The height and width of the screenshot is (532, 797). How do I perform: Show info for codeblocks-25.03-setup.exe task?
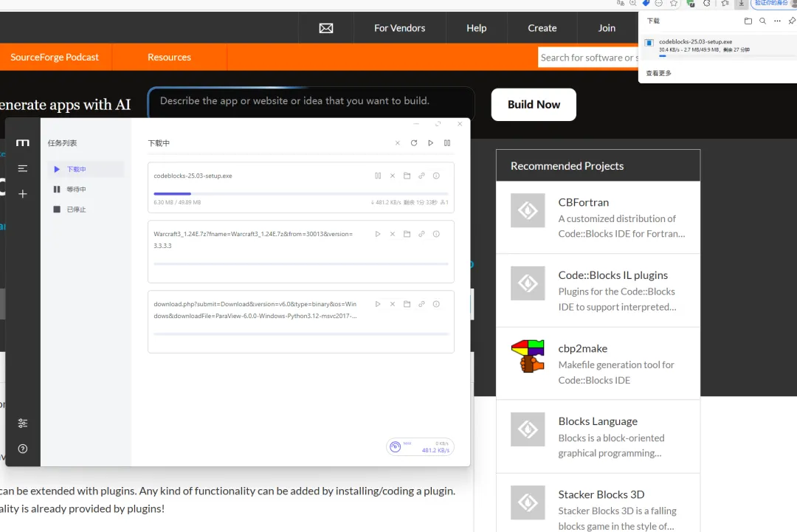[436, 176]
